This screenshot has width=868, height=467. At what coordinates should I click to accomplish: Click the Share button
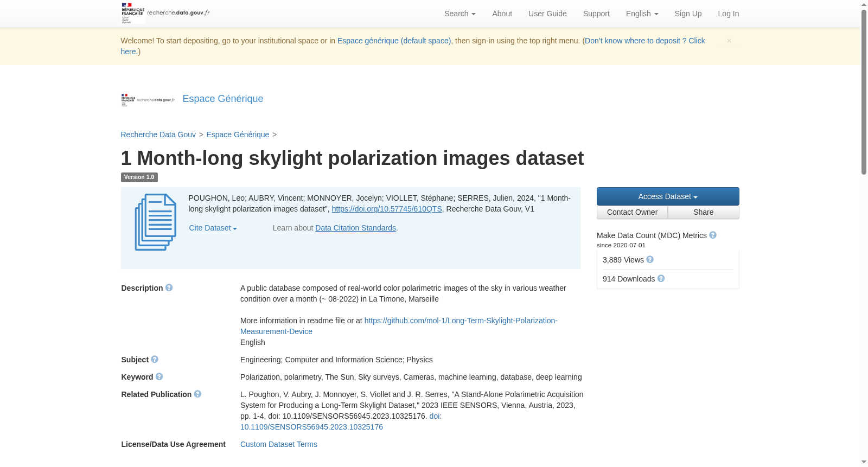(704, 213)
